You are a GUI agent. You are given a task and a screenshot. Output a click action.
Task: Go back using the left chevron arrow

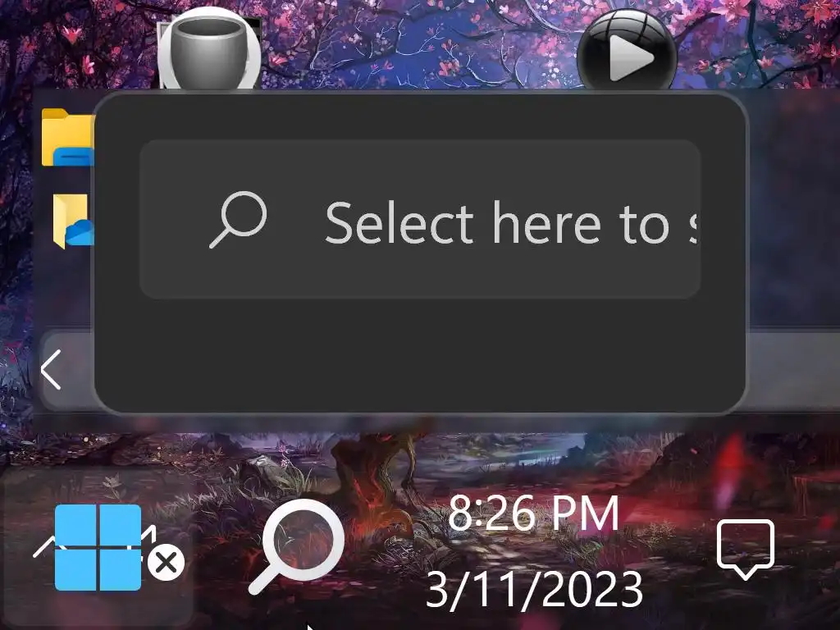52,370
